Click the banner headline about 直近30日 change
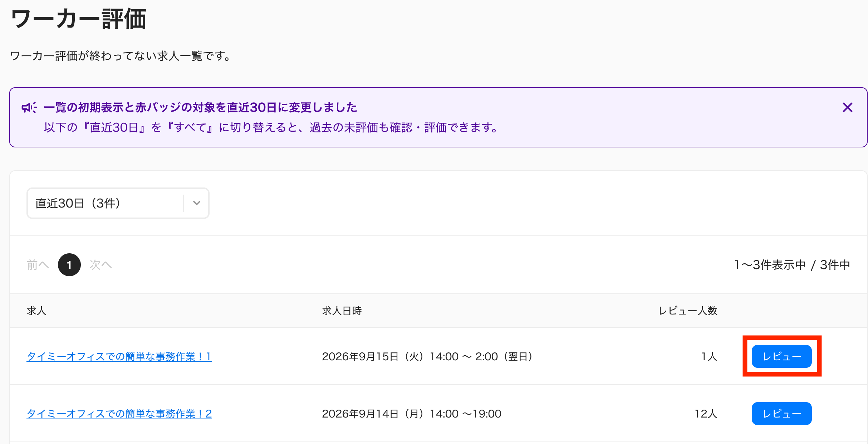 click(200, 107)
